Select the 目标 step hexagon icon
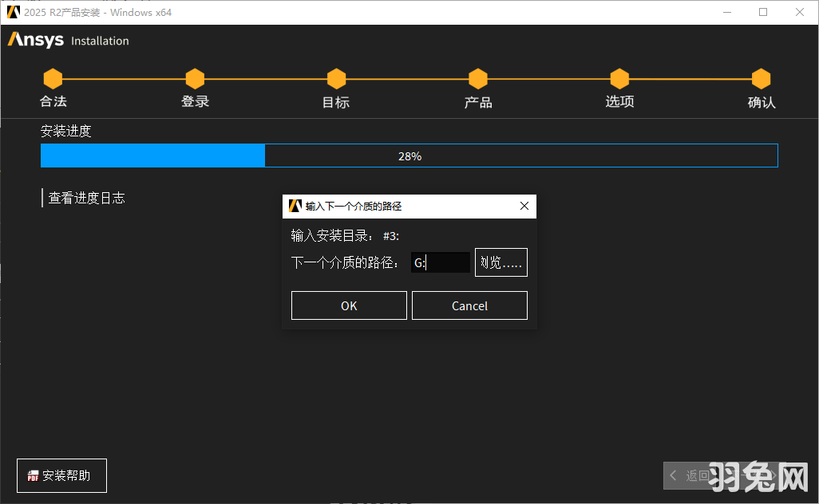 click(x=336, y=79)
